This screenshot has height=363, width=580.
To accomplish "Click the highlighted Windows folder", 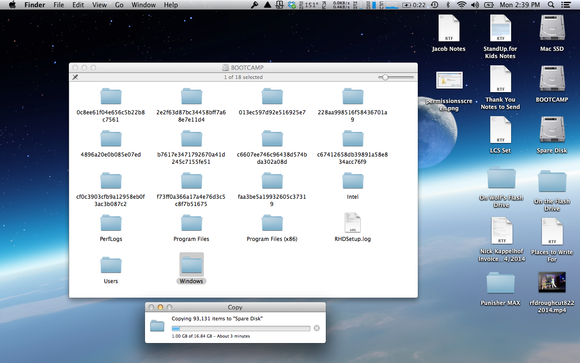I will tap(191, 265).
